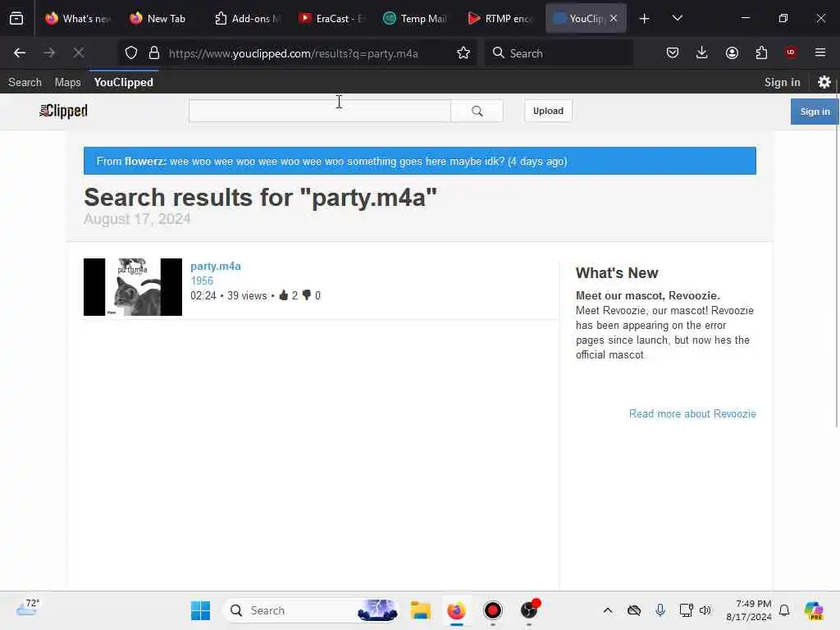Open the new tab with plus icon
Screen dimensions: 840x630
645,19
